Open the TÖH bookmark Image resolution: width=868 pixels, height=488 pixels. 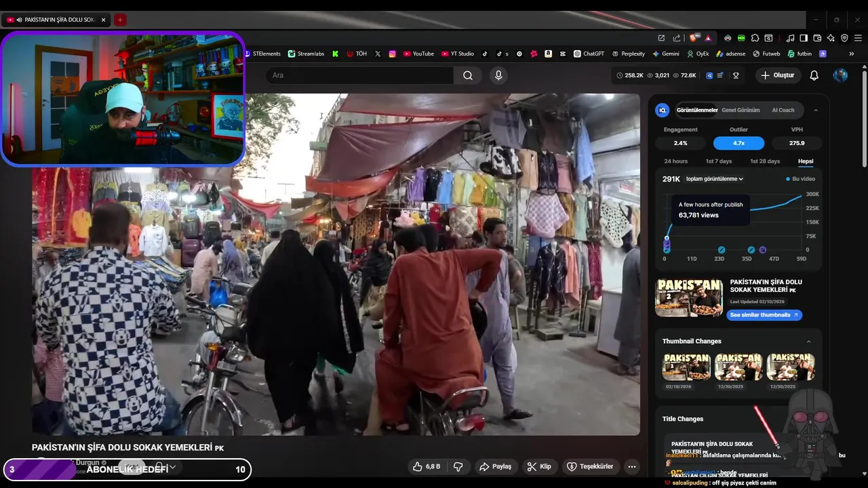pyautogui.click(x=357, y=54)
